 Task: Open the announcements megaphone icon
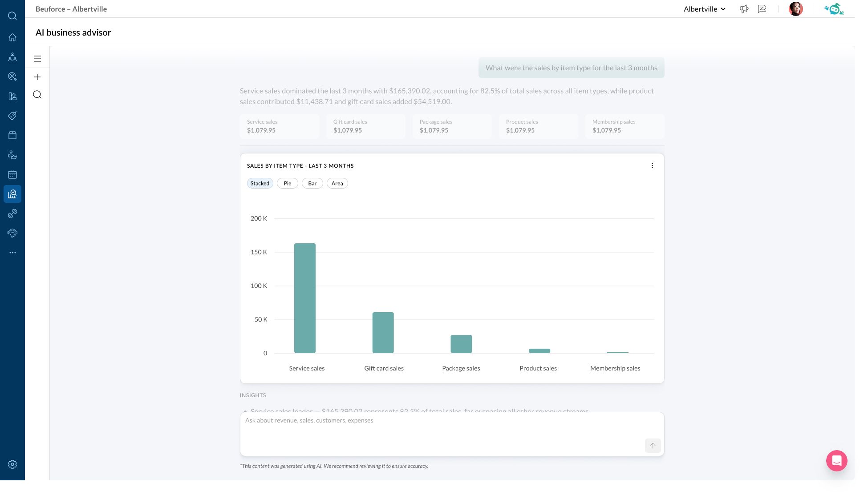[x=744, y=9]
